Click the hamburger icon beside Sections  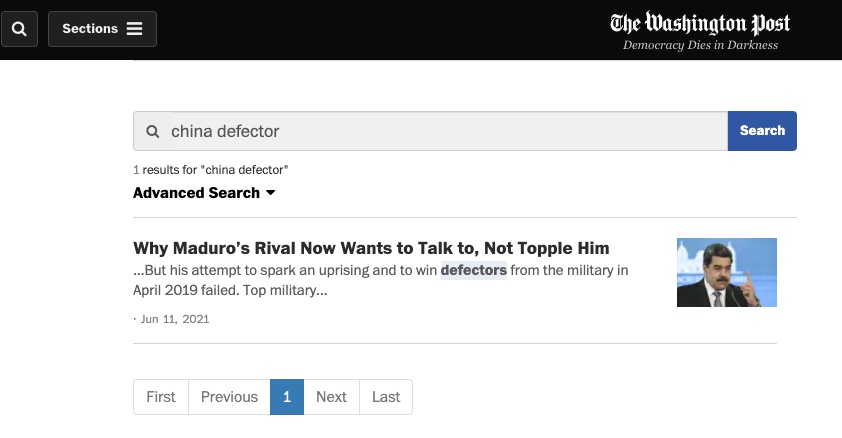coord(135,29)
